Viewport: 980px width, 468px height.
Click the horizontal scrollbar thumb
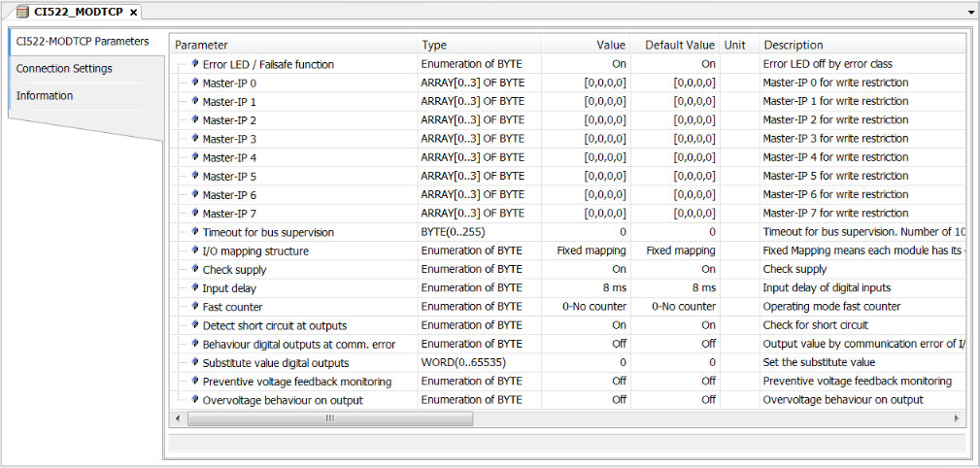330,418
